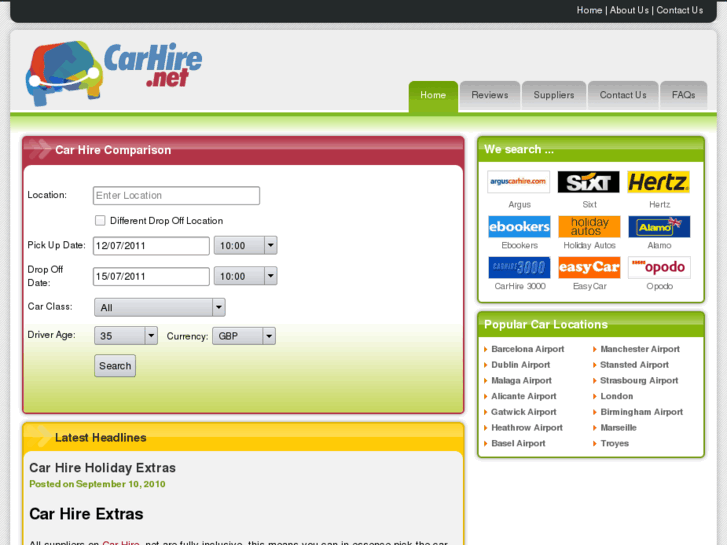Open Car Hire Holiday Extras headline
Viewport: 727px width, 545px height.
click(x=102, y=468)
